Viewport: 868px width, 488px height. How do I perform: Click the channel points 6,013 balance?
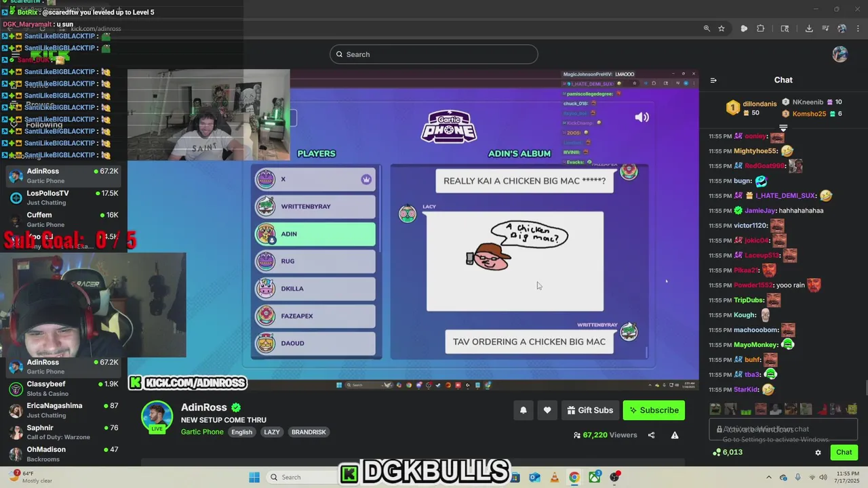(727, 452)
